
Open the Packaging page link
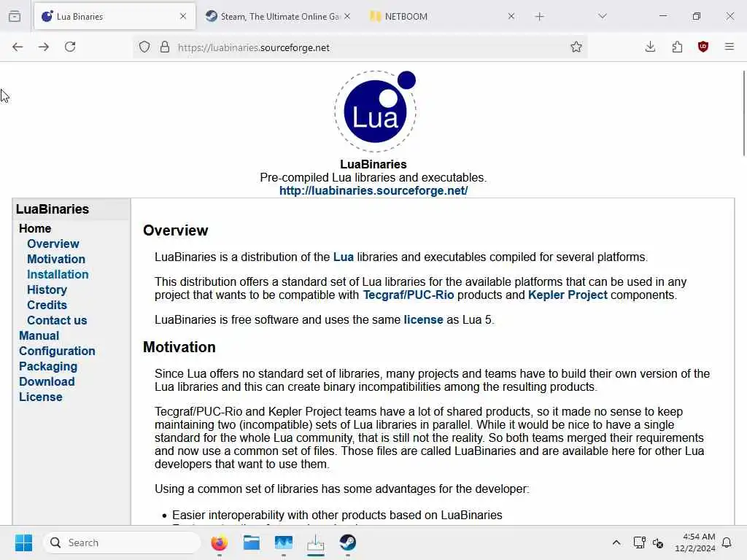click(x=48, y=366)
